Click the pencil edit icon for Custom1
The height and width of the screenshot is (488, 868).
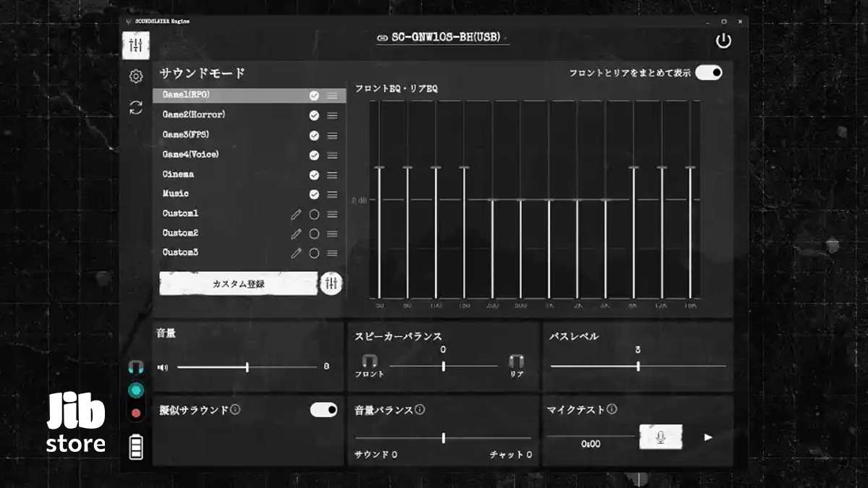coord(296,214)
